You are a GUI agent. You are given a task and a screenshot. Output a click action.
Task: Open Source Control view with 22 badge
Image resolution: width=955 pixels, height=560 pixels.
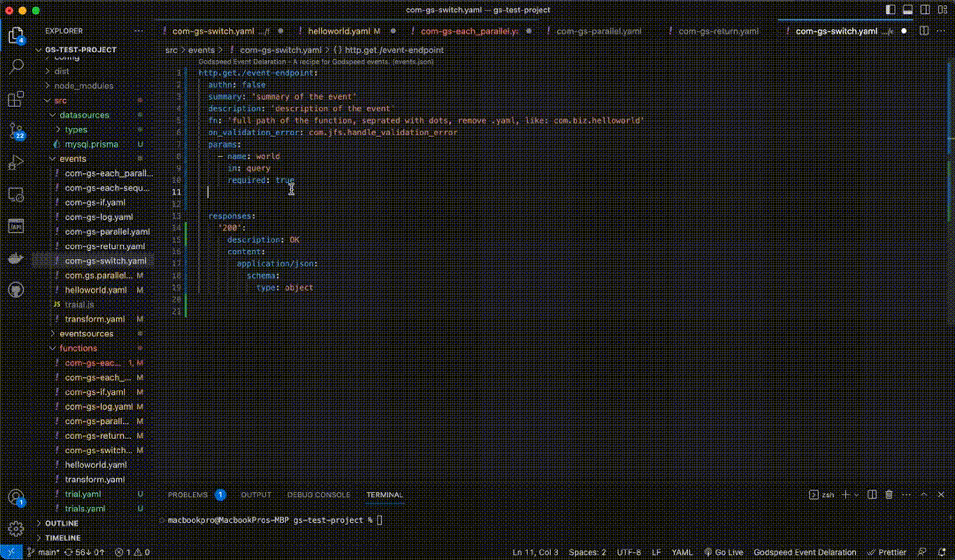pyautogui.click(x=16, y=131)
